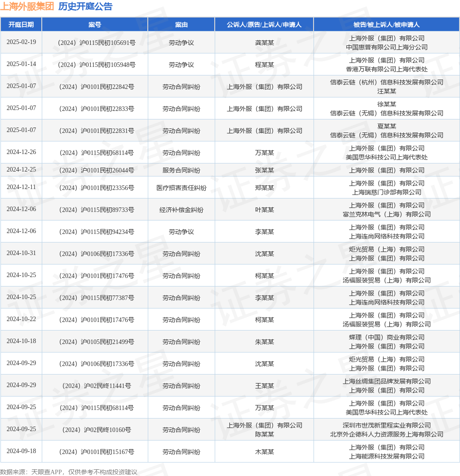This screenshot has height=476, width=460.
Task: Select plaintiff name 郑某某
Action: [x=265, y=188]
